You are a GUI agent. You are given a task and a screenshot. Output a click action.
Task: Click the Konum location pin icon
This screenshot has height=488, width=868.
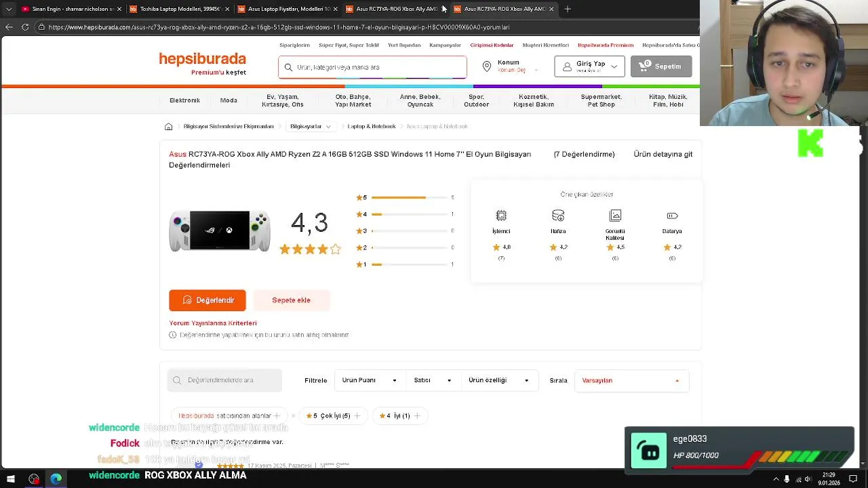pos(487,66)
